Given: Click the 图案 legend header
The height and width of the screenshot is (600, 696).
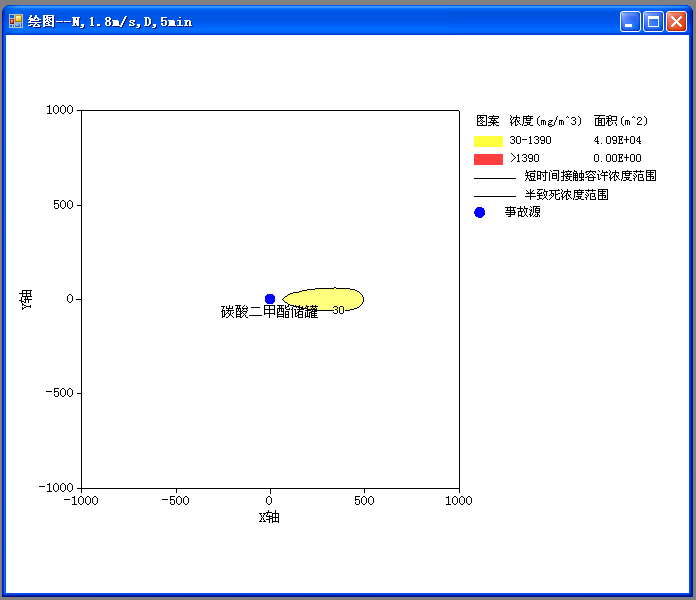Looking at the screenshot, I should [487, 121].
